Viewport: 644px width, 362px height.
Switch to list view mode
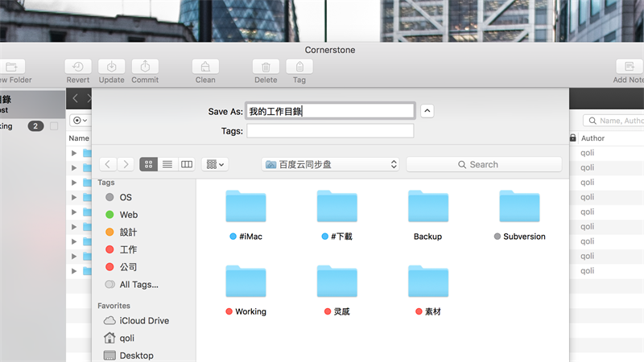pyautogui.click(x=167, y=164)
